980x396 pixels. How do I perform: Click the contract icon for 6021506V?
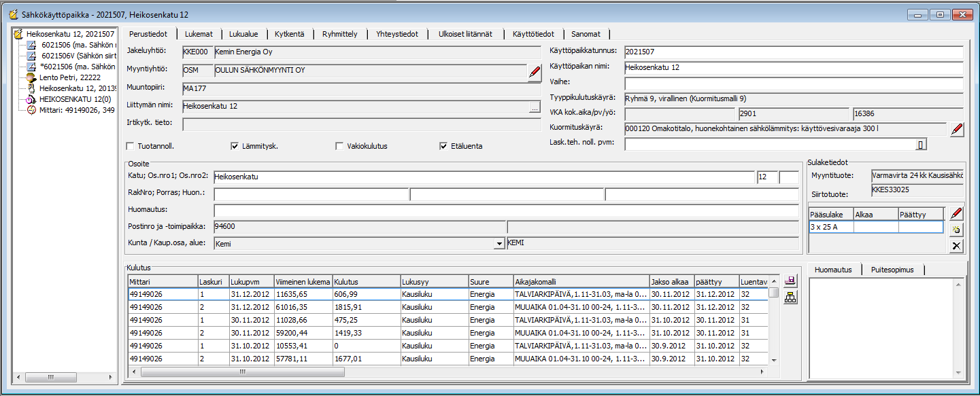[31, 56]
